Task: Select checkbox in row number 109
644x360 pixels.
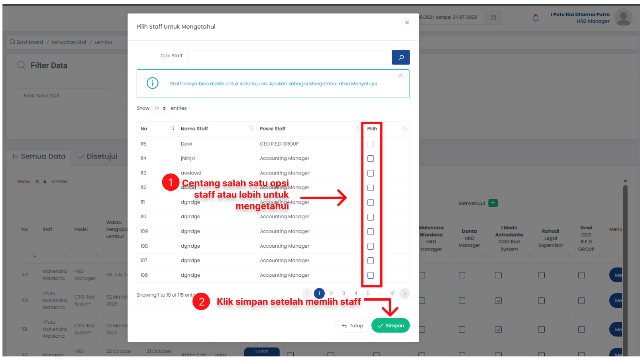Action: [371, 231]
